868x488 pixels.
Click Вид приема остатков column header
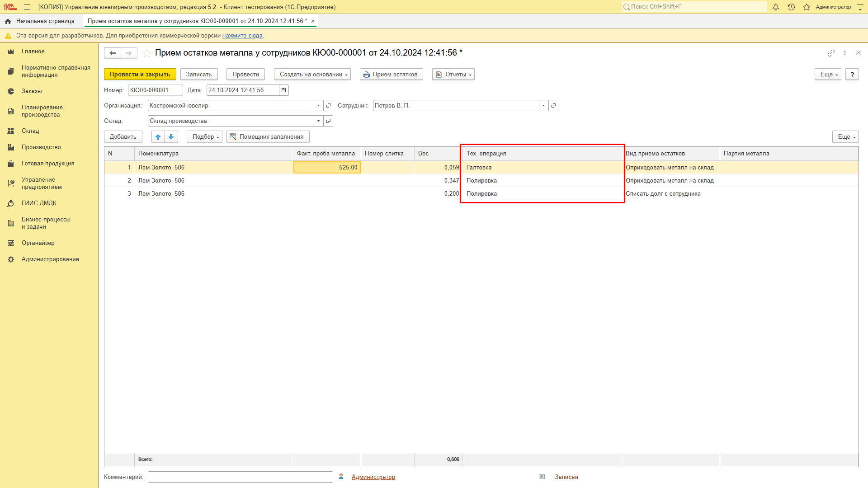(x=671, y=154)
